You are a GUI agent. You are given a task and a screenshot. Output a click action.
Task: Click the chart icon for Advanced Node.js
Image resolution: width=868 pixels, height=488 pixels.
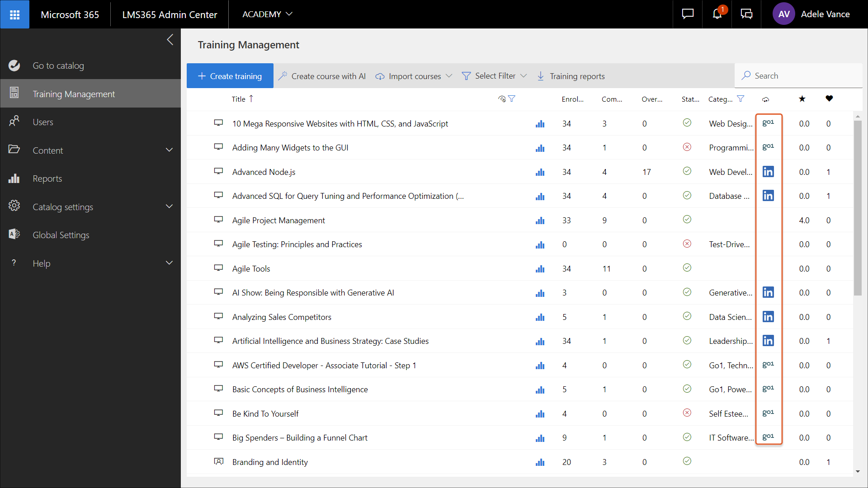pyautogui.click(x=540, y=172)
